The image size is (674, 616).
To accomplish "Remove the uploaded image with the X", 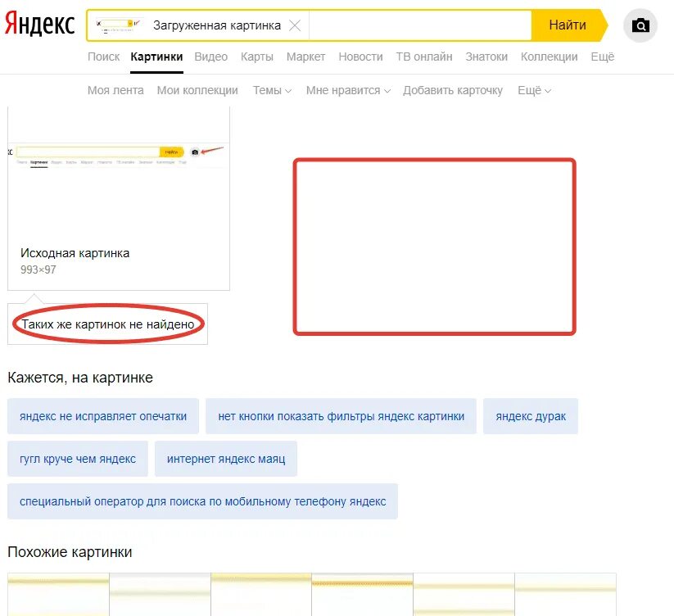I will tap(295, 25).
